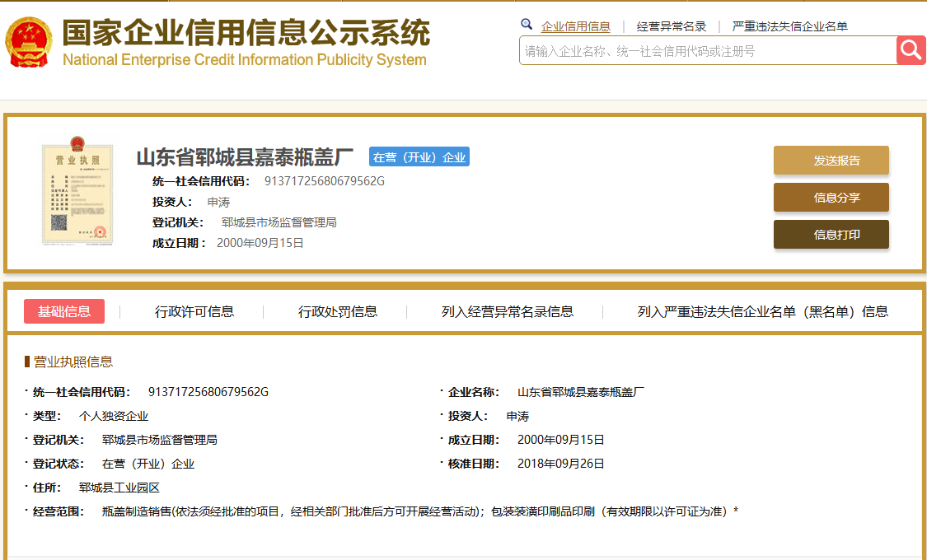
Task: Click 登记状态 value 在营（开业）企业
Action: [147, 464]
